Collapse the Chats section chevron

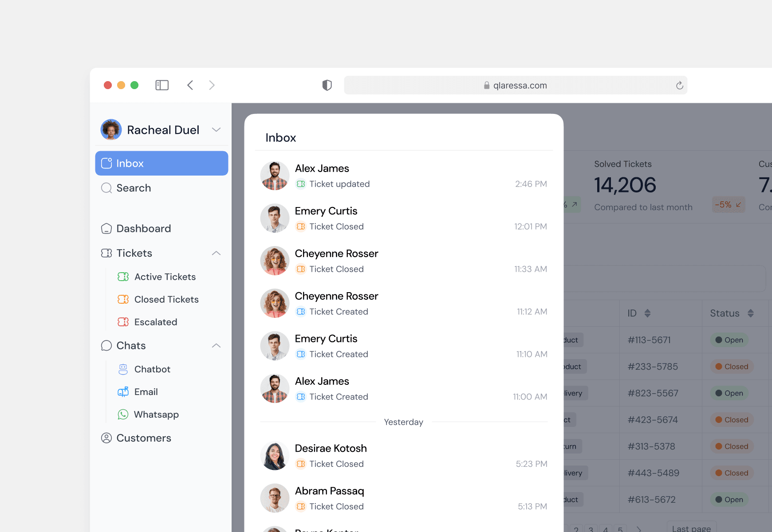click(x=216, y=345)
